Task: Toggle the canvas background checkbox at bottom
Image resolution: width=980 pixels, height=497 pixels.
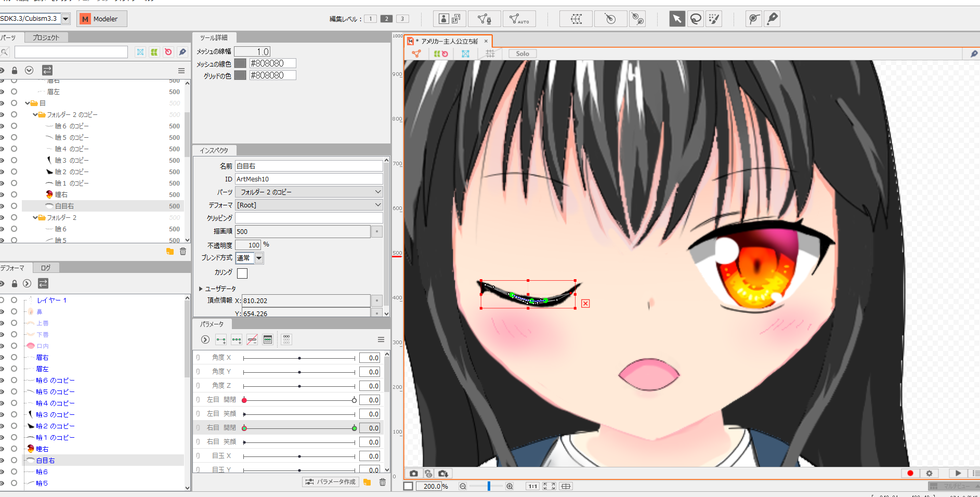Action: 408,486
